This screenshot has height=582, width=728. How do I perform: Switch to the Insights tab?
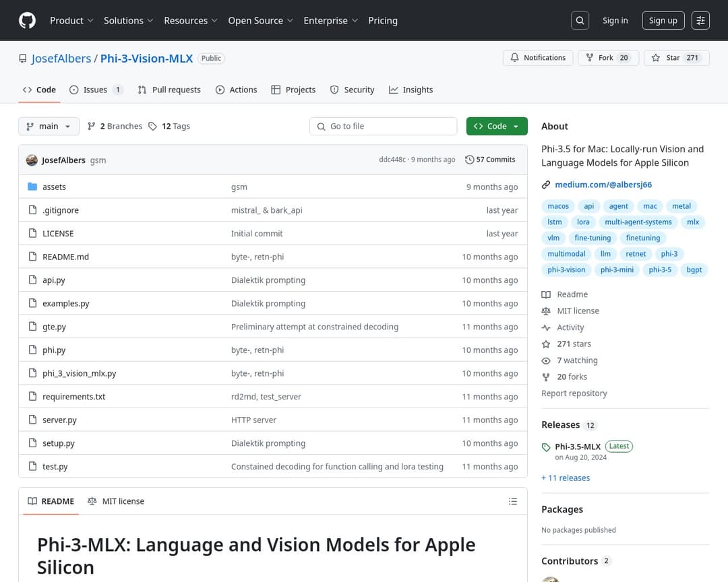(411, 90)
